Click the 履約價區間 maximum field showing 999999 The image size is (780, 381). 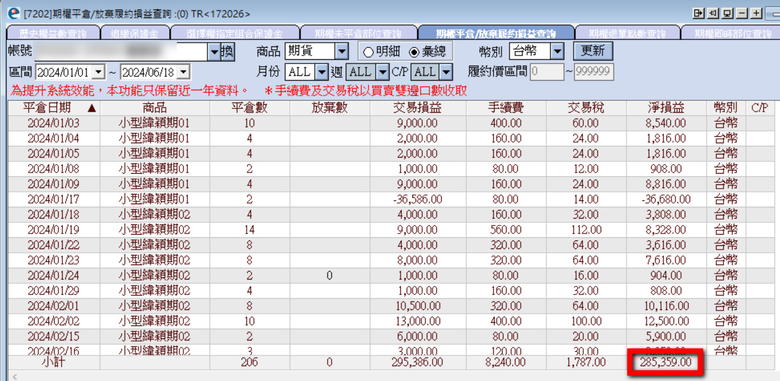594,72
